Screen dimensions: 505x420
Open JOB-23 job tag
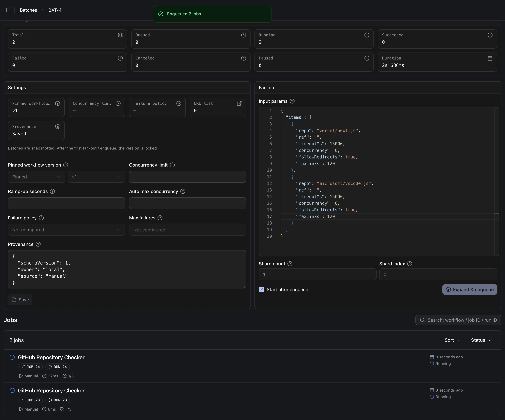(31, 400)
